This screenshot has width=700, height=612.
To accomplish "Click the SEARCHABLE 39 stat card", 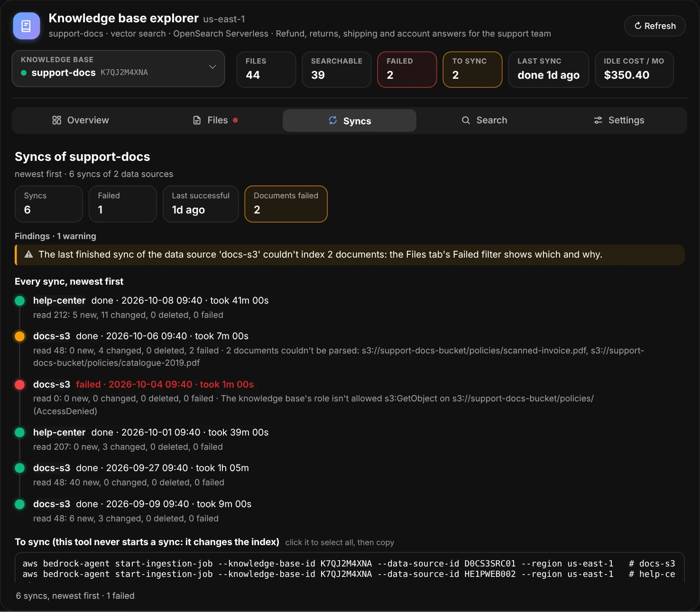I will click(x=337, y=69).
